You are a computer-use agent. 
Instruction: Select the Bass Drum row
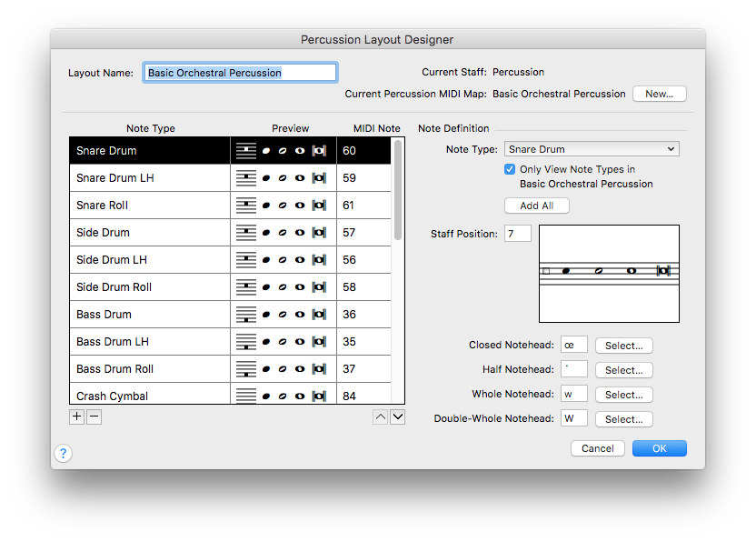[231, 314]
